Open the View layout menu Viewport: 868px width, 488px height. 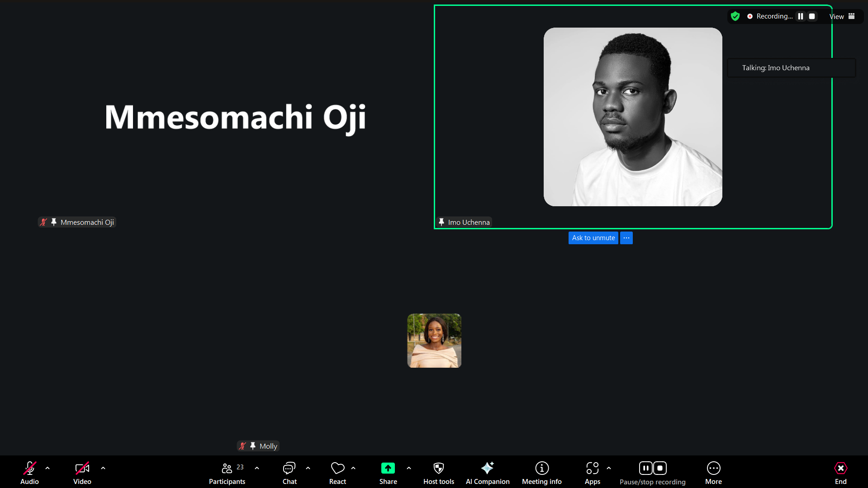[842, 16]
